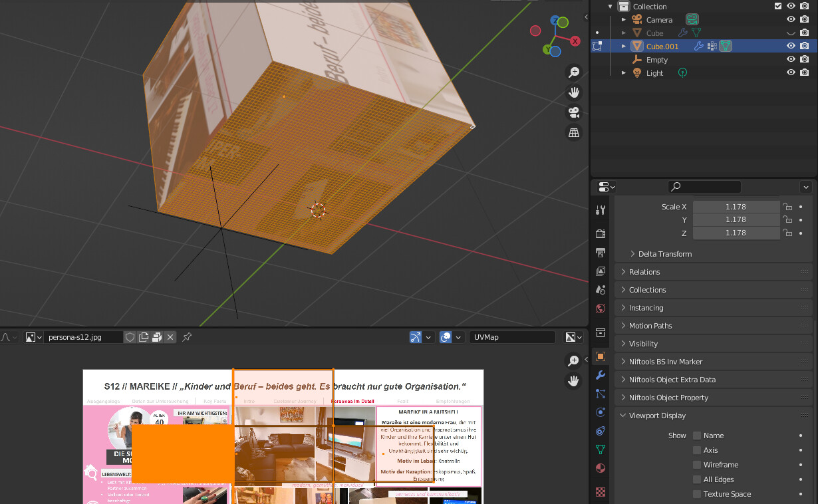The height and width of the screenshot is (504, 818).
Task: Open the Tool properties tab
Action: 601,210
